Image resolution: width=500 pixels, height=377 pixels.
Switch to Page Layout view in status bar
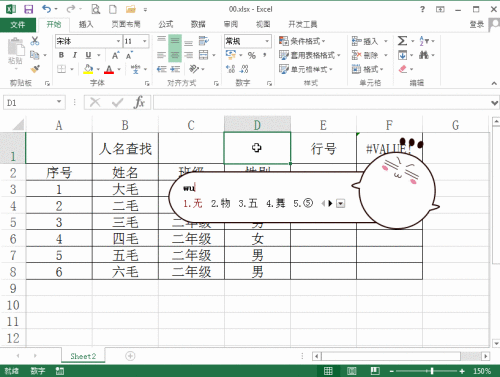pyautogui.click(x=352, y=371)
